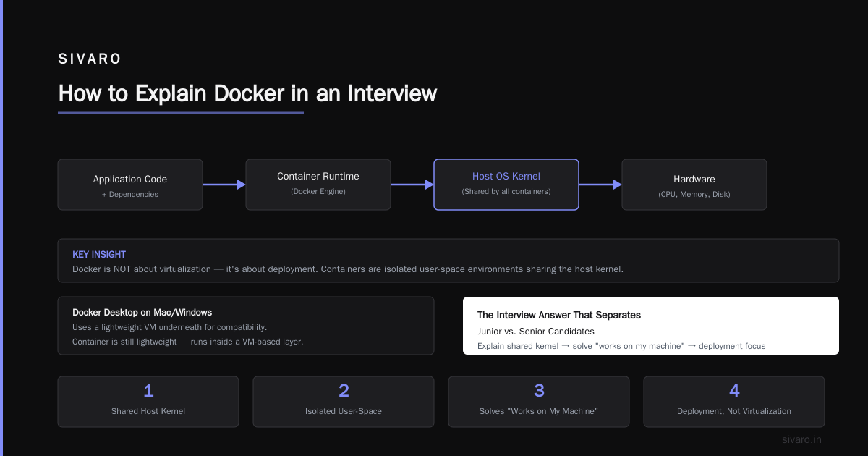Open the sivaro.in link
The image size is (868, 456).
(801, 439)
